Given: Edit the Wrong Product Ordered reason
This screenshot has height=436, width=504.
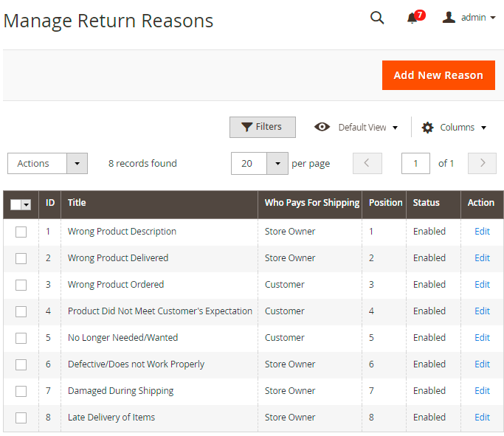Looking at the screenshot, I should point(482,285).
